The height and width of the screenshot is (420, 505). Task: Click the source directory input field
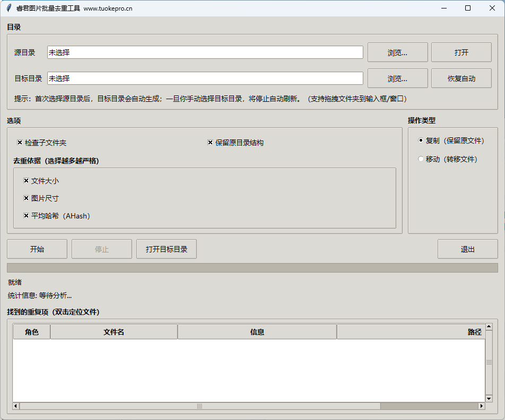pos(205,52)
